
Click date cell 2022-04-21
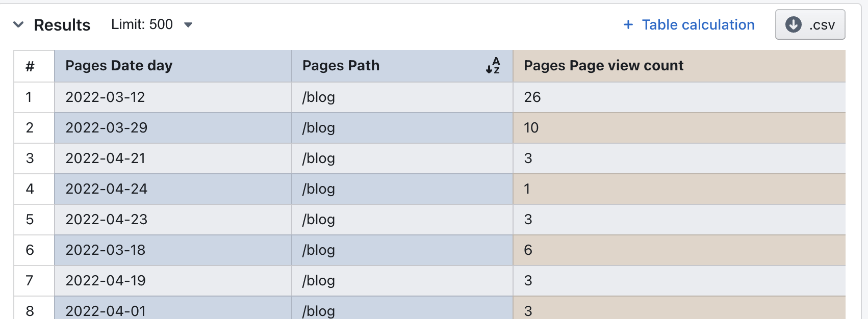tap(105, 158)
